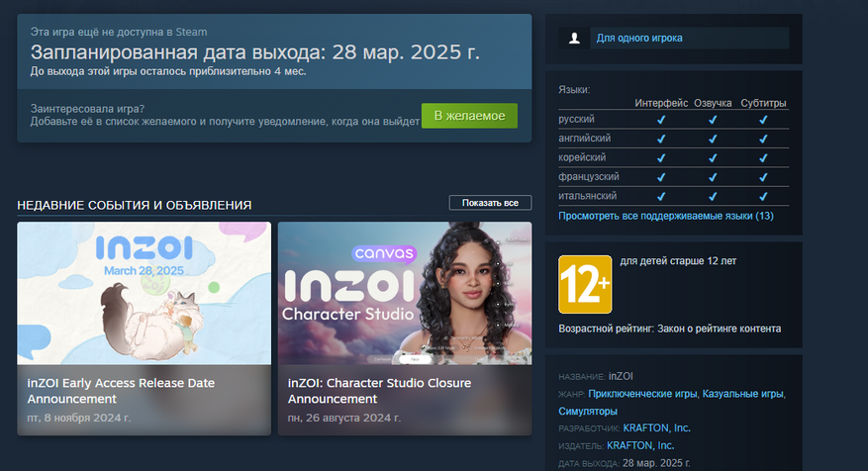Click the 'Запланированная дата выхода: 28 мар. 2025 г.' heading

254,52
